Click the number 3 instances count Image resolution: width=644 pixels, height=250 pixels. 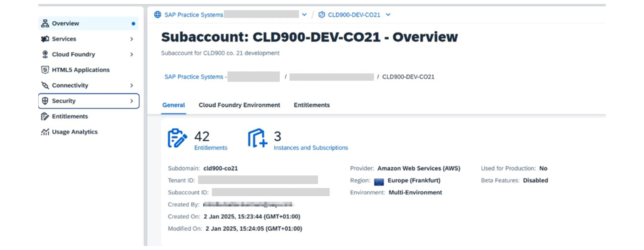[x=278, y=136]
